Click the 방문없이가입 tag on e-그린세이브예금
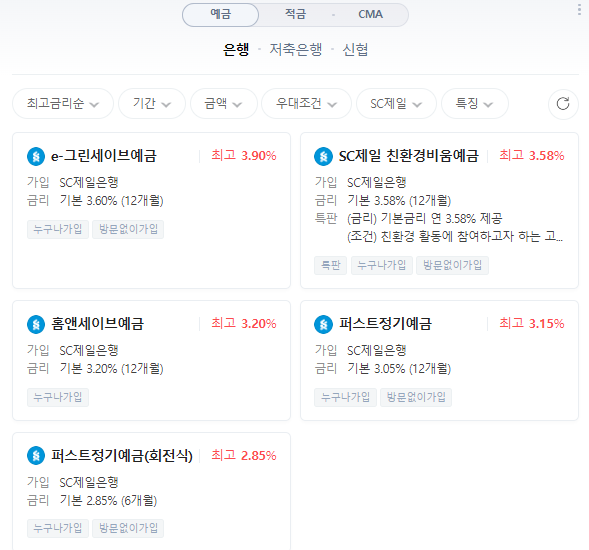Image resolution: width=589 pixels, height=550 pixels. pyautogui.click(x=128, y=229)
